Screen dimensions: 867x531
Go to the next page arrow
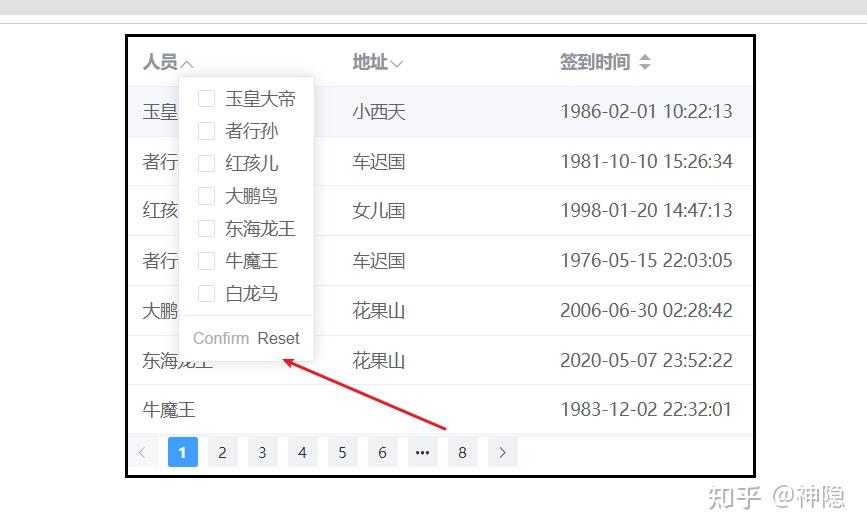point(503,452)
